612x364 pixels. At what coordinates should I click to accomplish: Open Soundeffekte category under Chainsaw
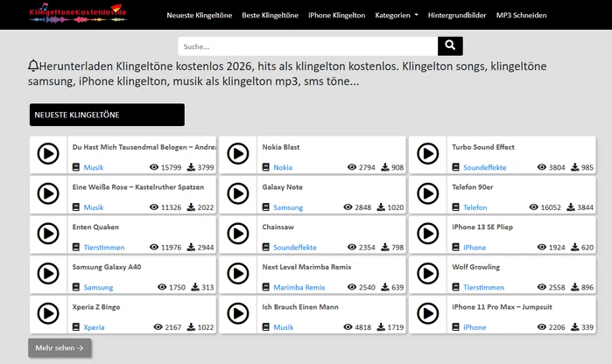click(x=295, y=248)
